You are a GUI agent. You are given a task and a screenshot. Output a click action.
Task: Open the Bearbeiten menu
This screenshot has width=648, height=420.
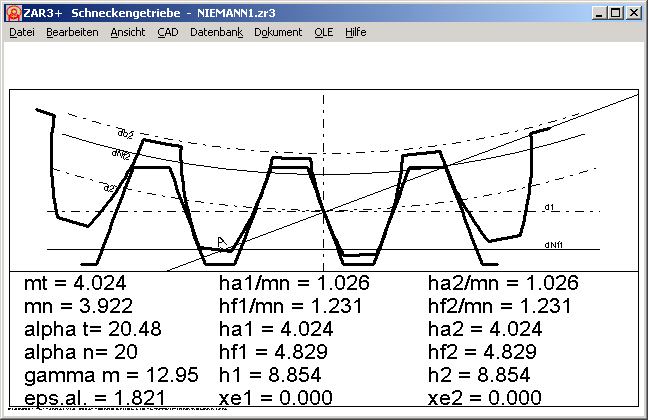pyautogui.click(x=72, y=32)
